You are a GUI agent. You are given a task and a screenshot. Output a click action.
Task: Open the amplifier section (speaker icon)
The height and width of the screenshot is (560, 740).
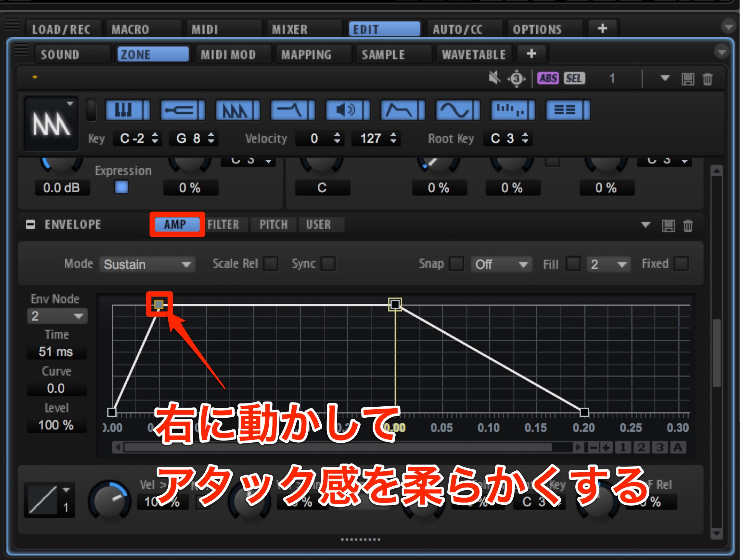pyautogui.click(x=348, y=110)
